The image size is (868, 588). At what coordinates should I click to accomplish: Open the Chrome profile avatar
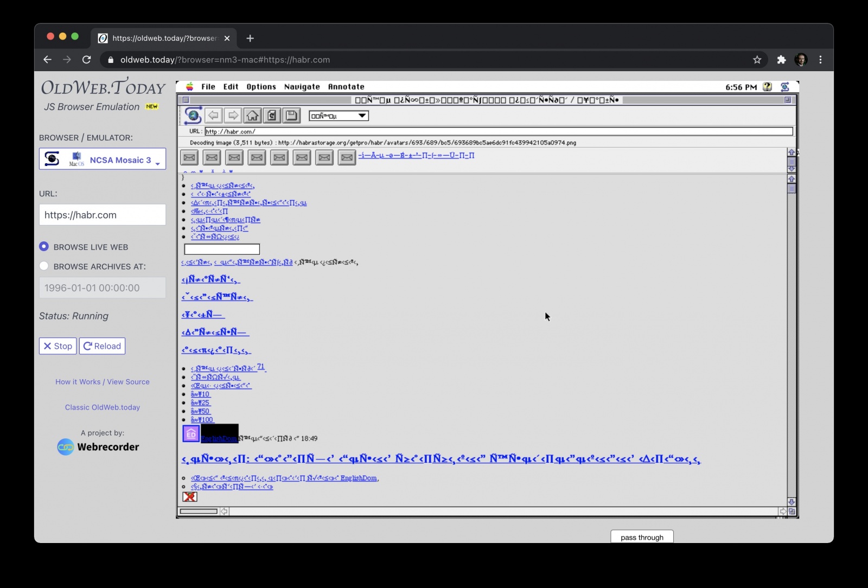click(801, 60)
